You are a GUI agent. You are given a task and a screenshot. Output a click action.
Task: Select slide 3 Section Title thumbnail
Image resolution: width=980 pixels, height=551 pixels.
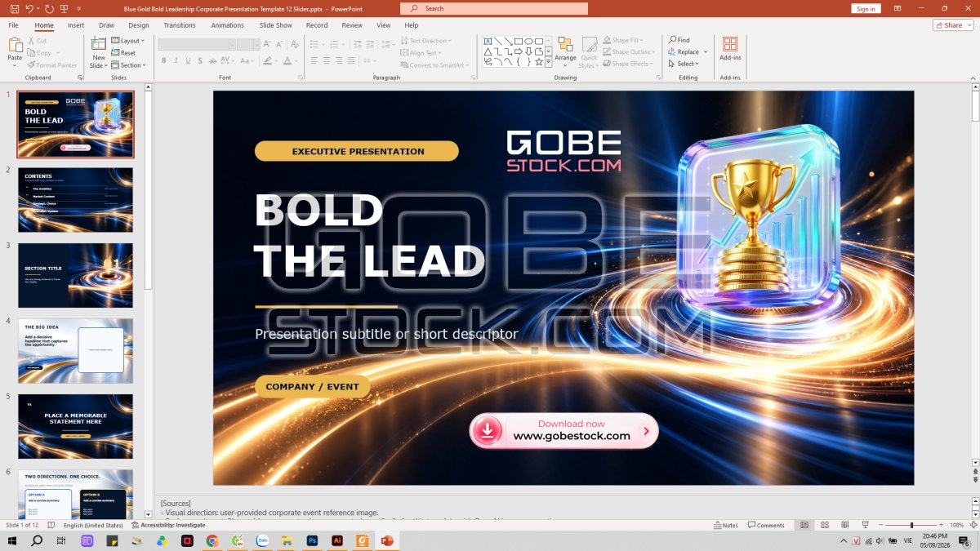75,275
